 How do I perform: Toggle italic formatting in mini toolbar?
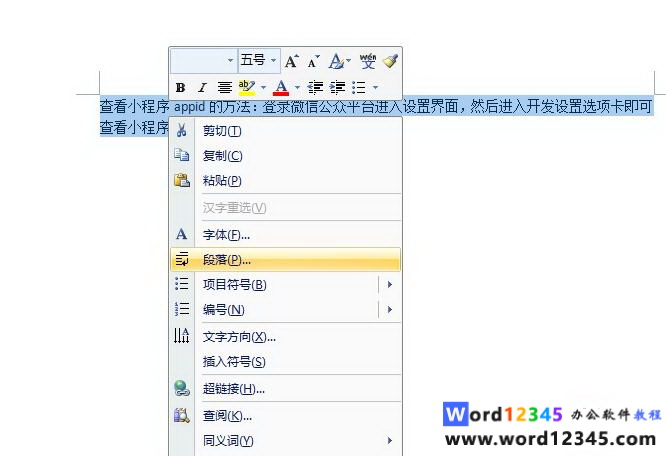[202, 88]
